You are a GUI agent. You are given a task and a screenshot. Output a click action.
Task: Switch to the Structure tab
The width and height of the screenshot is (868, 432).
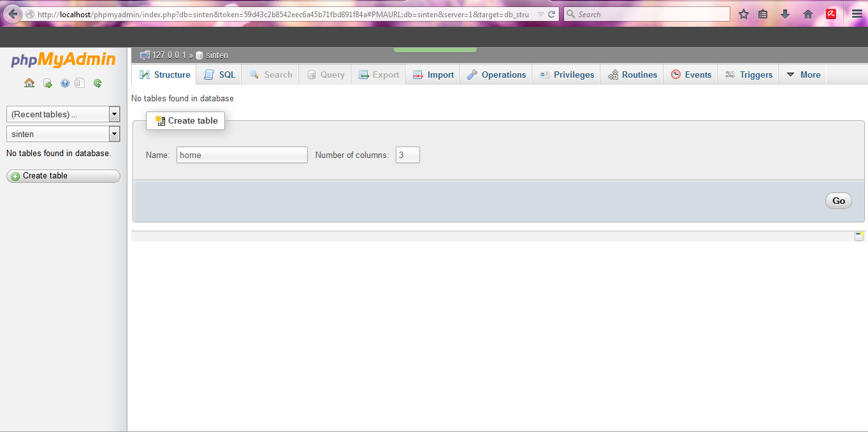tap(164, 75)
